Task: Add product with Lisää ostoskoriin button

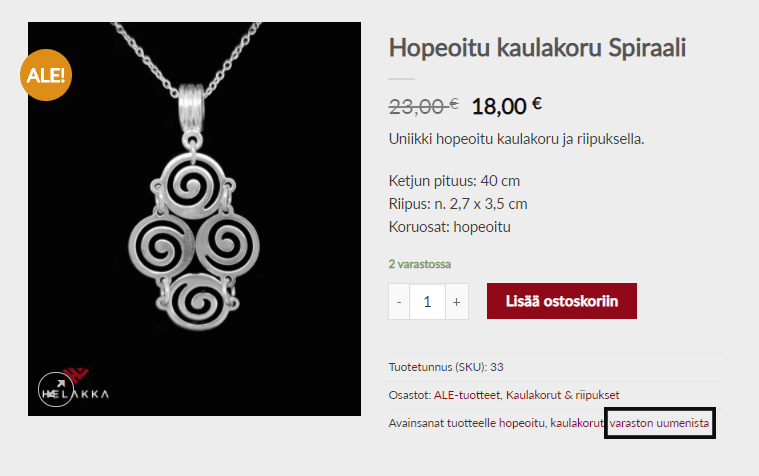Action: coord(562,301)
